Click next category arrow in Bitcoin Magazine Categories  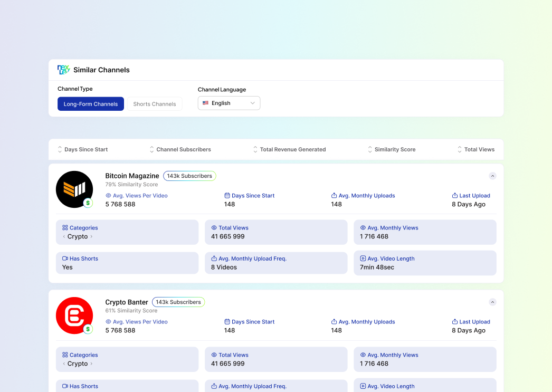click(91, 236)
